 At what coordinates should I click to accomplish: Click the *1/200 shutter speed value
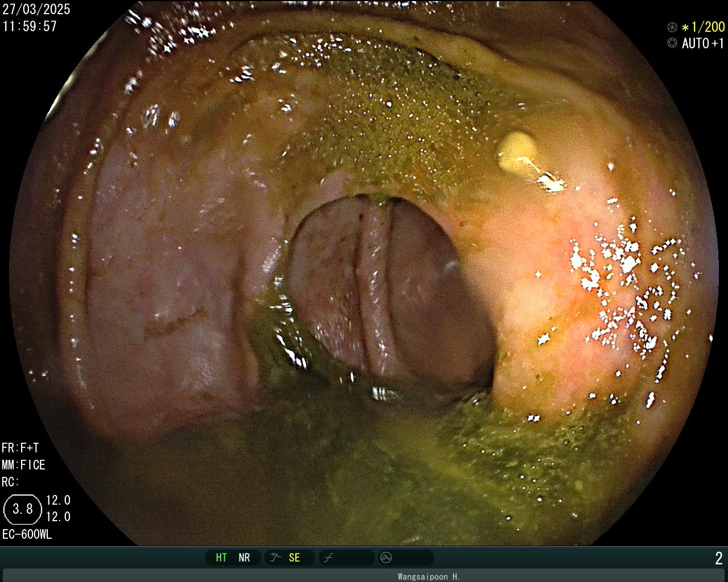point(704,27)
